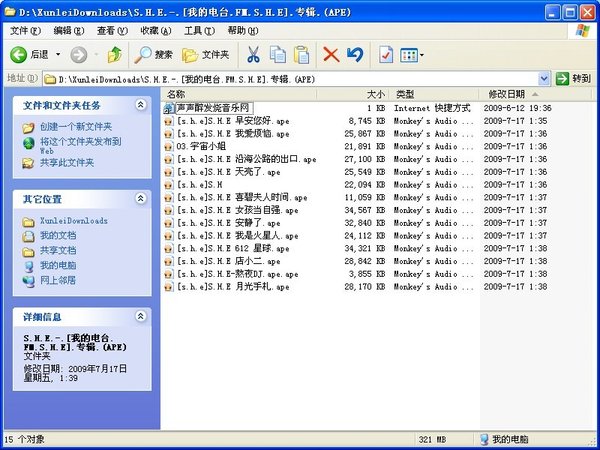Open 我的电脑 link in 其它位置 panel
The width and height of the screenshot is (600, 450).
tap(58, 265)
